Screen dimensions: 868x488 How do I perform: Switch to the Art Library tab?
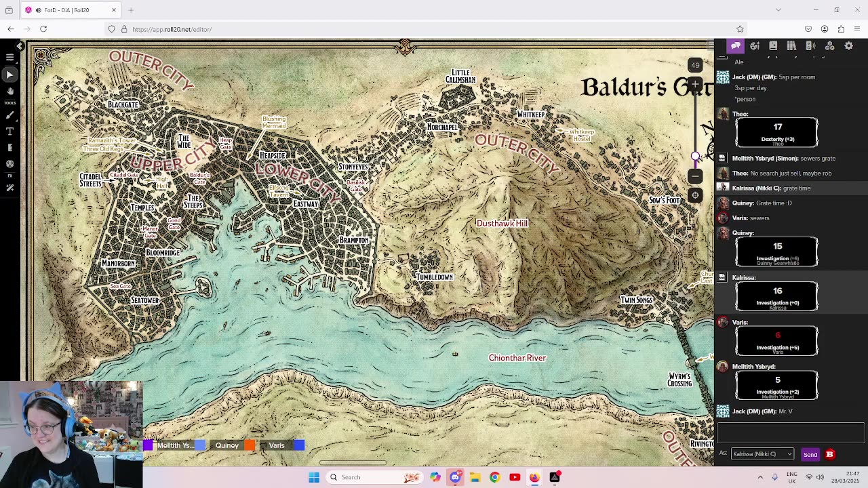(x=755, y=45)
